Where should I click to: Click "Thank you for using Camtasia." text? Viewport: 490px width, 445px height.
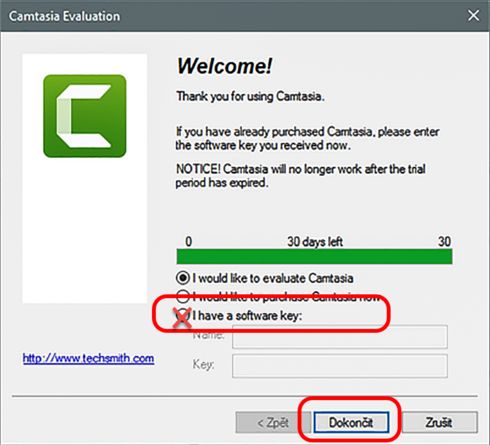[250, 96]
